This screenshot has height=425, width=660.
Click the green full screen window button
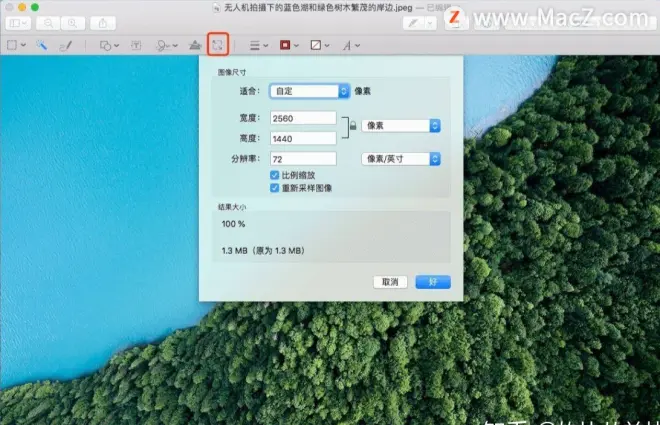click(35, 7)
